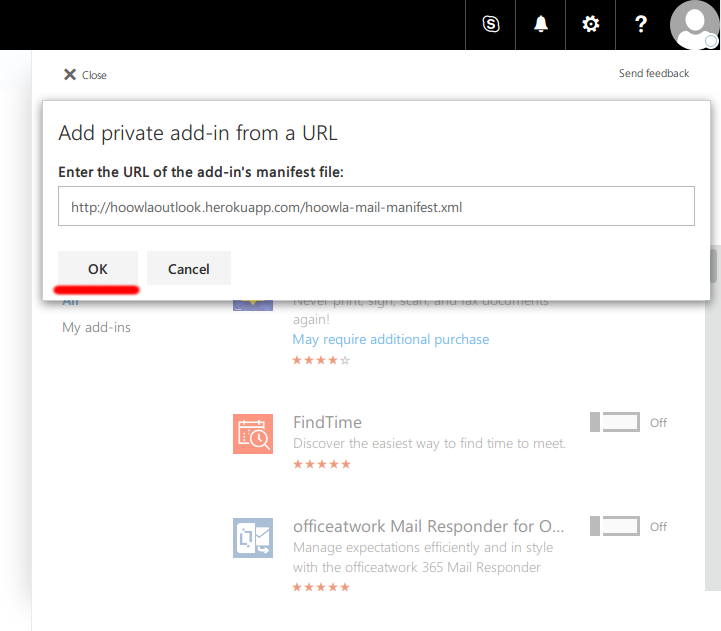Open Skype from the top bar
This screenshot has width=721, height=631.
pos(490,24)
